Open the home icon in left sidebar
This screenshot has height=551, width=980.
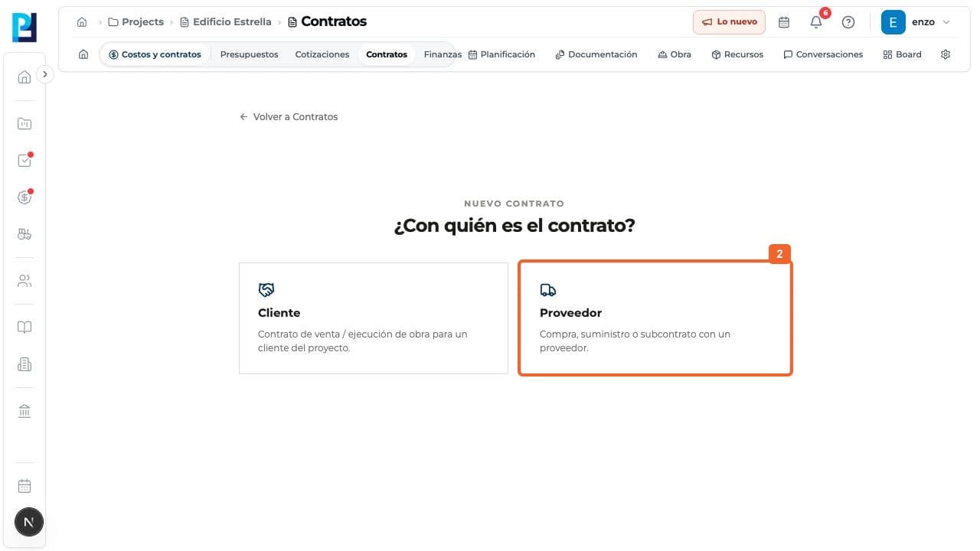[24, 77]
